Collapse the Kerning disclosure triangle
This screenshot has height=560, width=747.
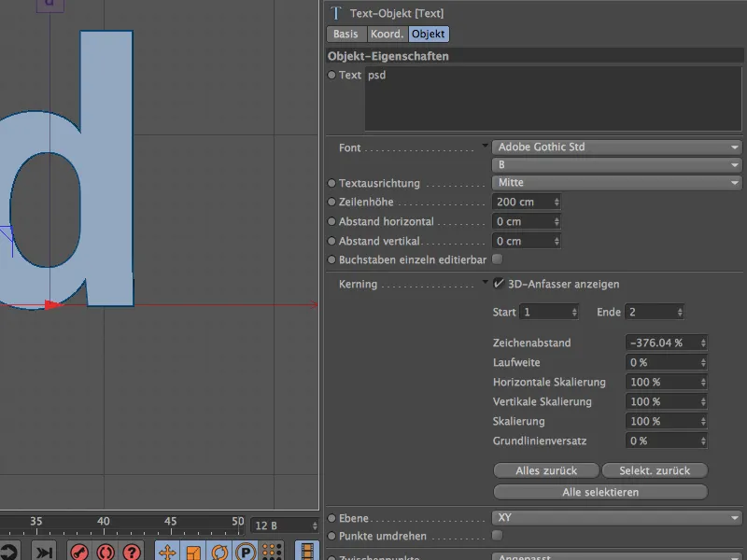pos(485,282)
